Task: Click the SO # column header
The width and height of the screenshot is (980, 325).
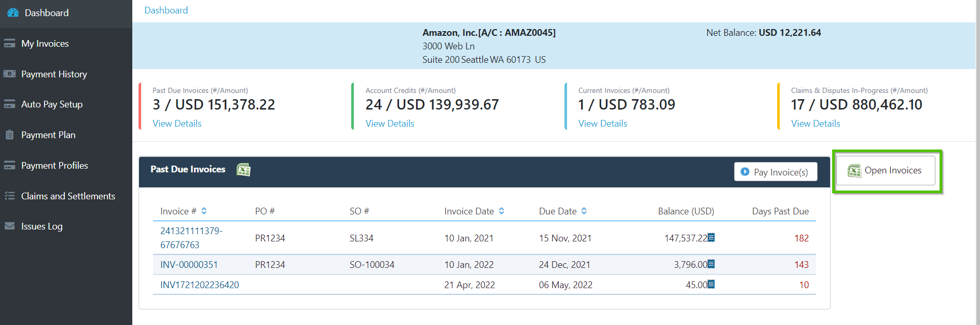Action: pos(359,211)
